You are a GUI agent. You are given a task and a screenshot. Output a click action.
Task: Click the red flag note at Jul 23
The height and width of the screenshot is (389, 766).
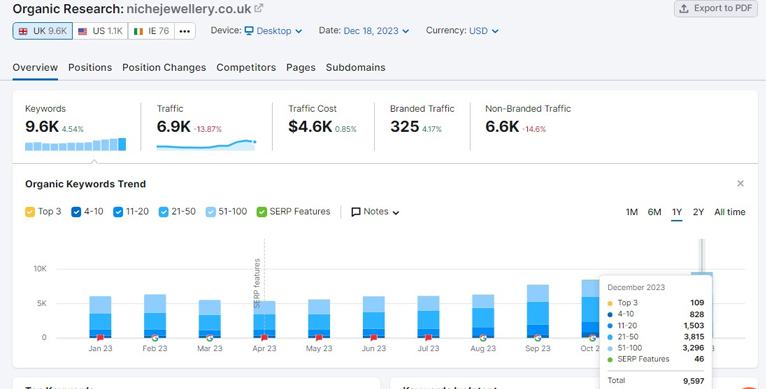tap(428, 338)
